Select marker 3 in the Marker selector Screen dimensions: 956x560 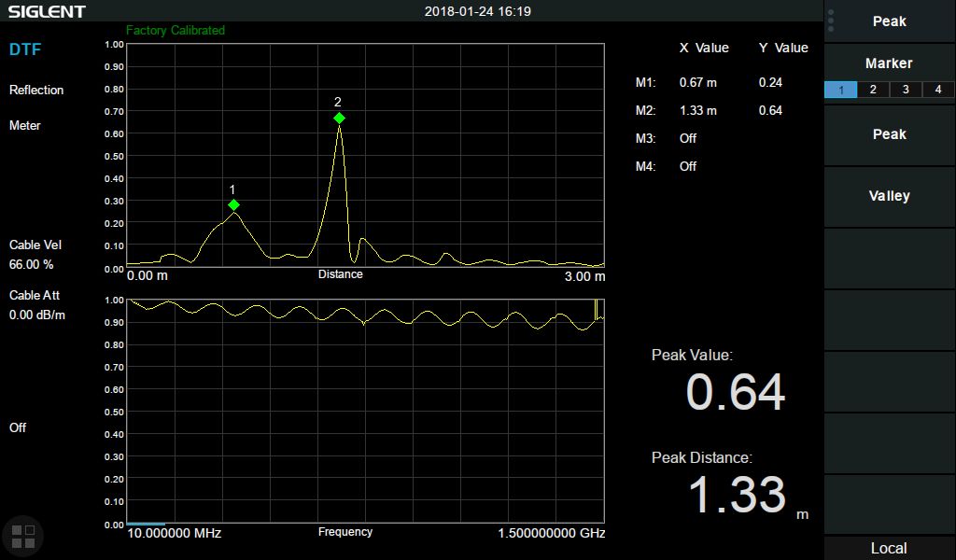pos(906,90)
